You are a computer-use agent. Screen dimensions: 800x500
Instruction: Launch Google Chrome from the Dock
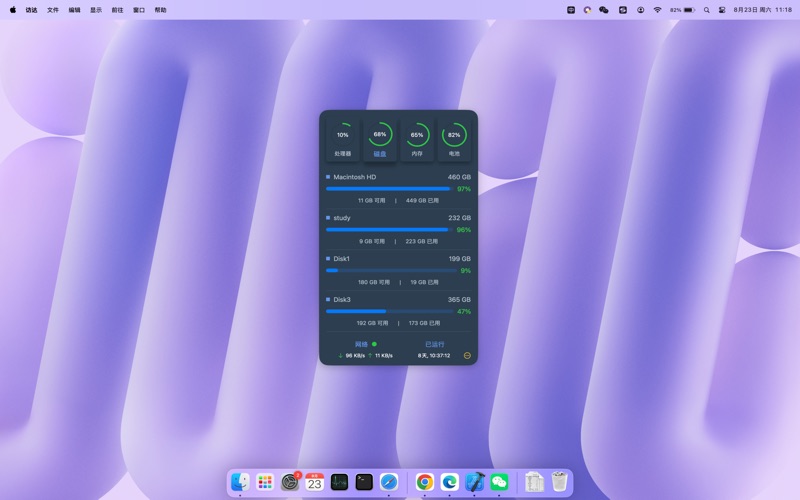pos(424,482)
